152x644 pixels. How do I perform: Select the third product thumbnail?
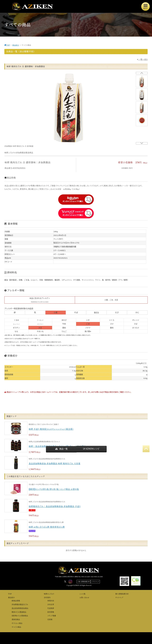(142, 107)
